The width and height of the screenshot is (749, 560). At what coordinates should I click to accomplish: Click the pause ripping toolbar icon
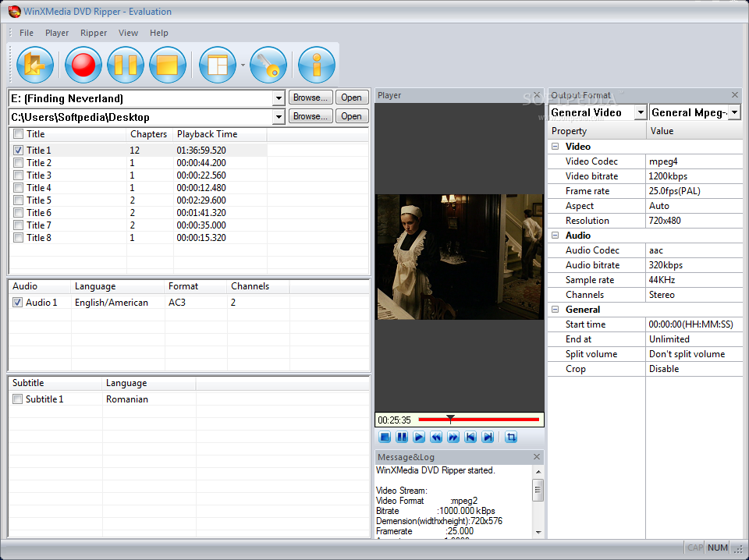[125, 65]
